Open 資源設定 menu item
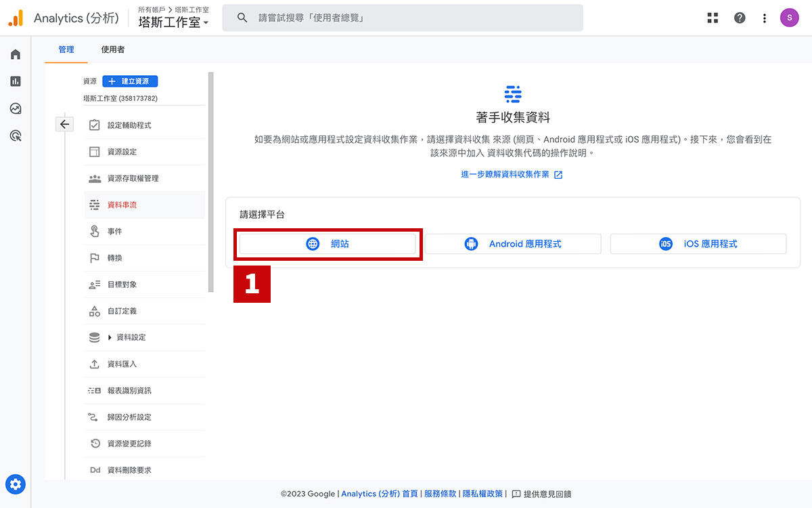Image resolution: width=812 pixels, height=508 pixels. click(144, 152)
